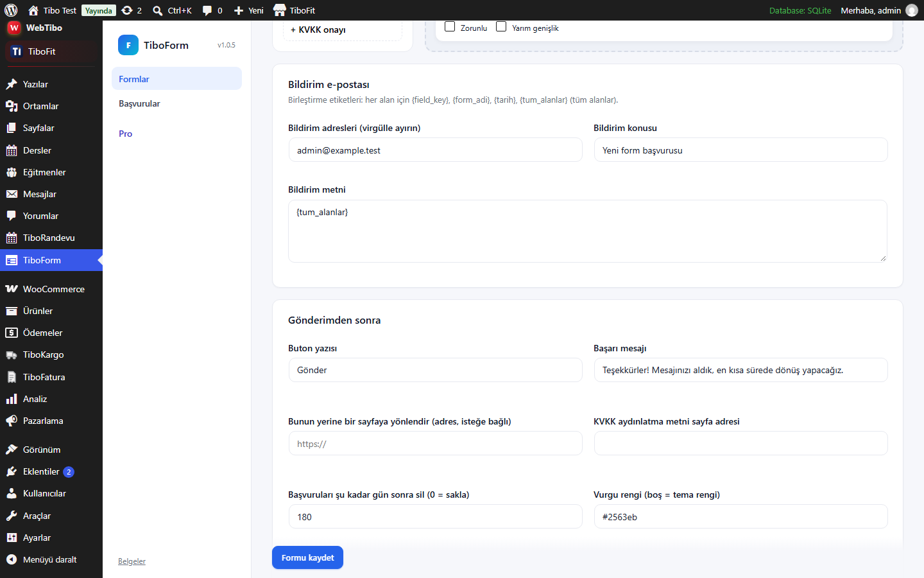Screen dimensions: 924x578
Task: Click the Mesajlar envelope icon
Action: 12,194
